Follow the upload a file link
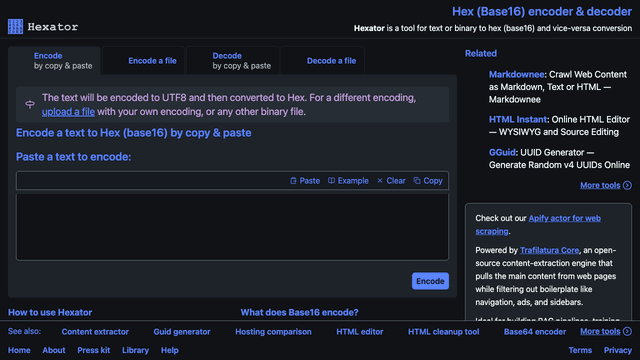 68,111
